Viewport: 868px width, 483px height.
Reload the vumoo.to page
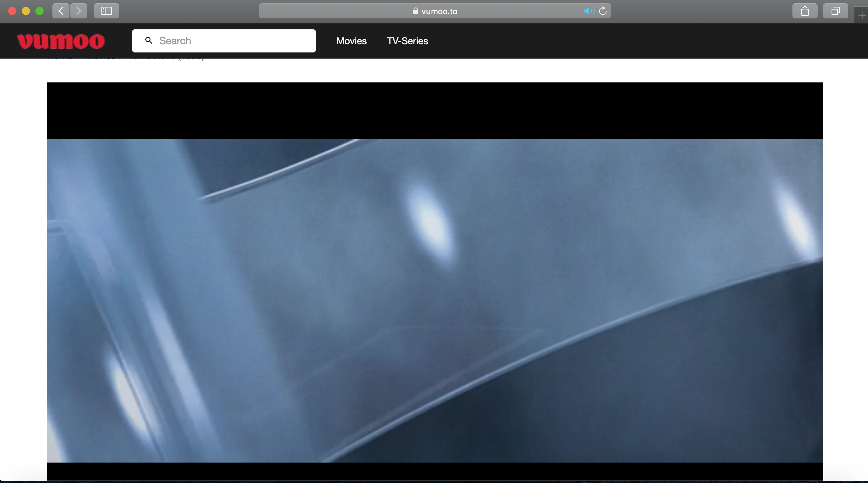603,11
